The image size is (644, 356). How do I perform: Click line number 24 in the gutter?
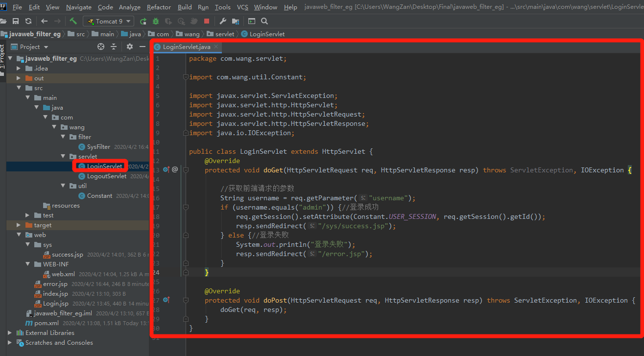(156, 272)
